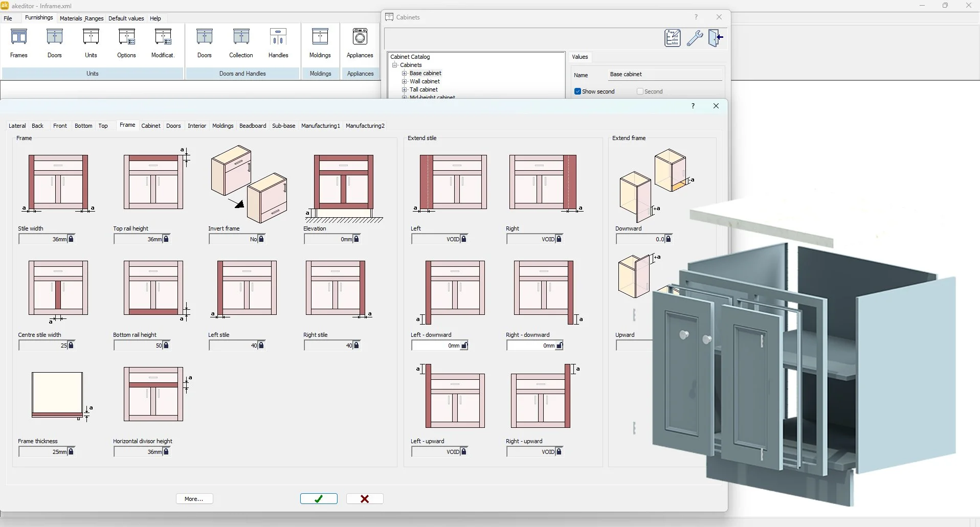Click the Name field with Base cabinet
Screen dimensions: 980x527
[665, 75]
